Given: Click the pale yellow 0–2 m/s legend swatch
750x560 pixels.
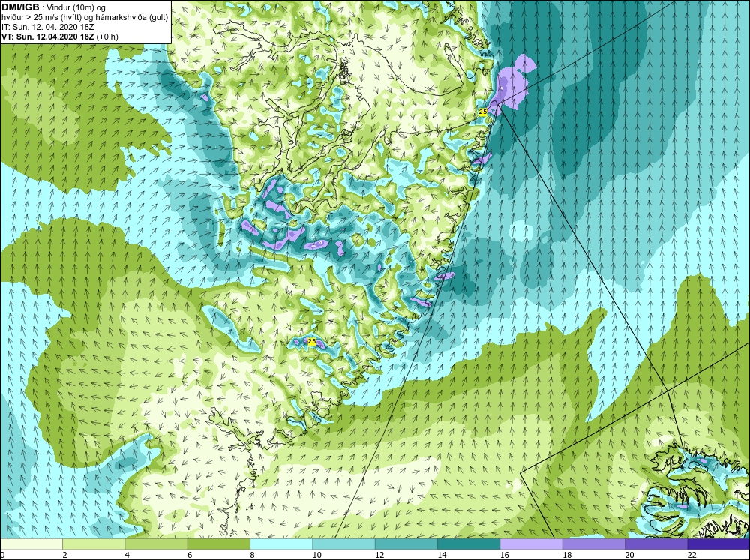Looking at the screenshot, I should coord(31,544).
